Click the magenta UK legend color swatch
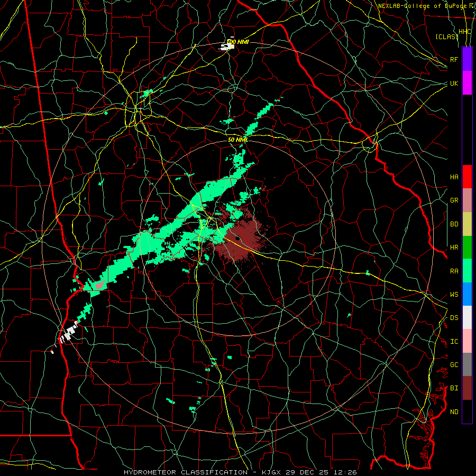This screenshot has height=476, width=476. (467, 83)
